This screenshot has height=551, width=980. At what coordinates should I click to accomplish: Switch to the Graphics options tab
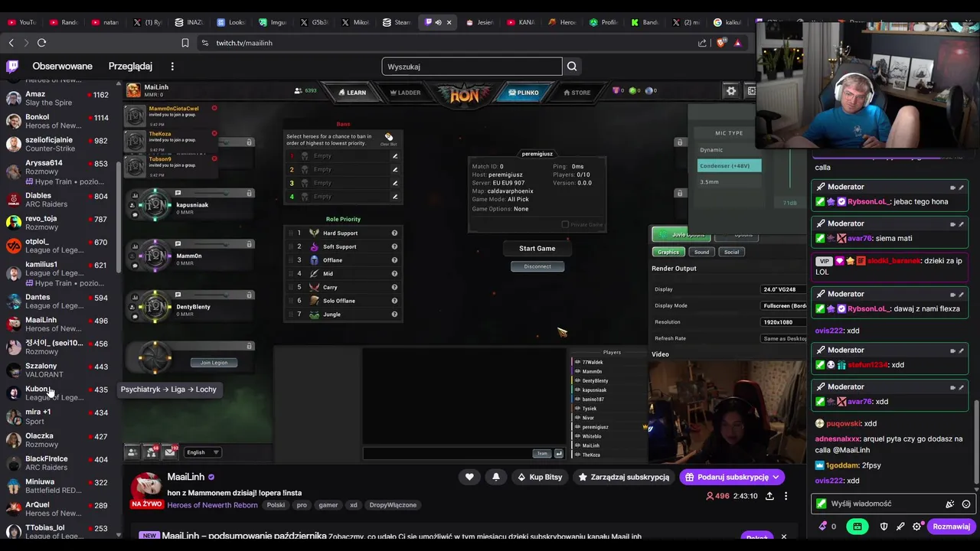pyautogui.click(x=668, y=252)
